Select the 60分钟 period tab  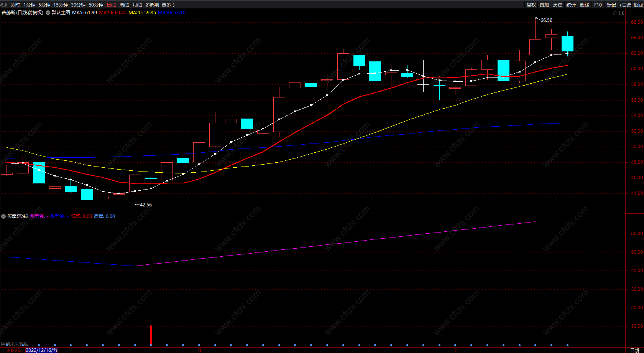pos(96,5)
